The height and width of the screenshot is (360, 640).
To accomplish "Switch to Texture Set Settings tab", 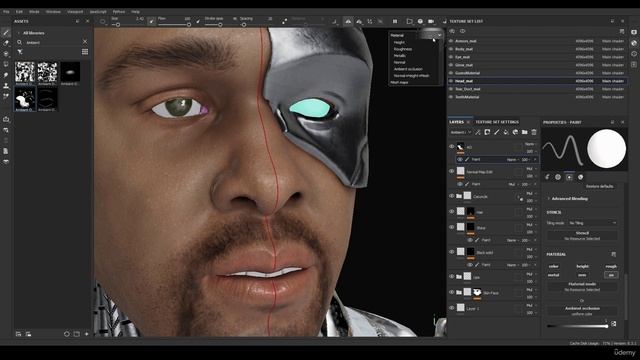I will pyautogui.click(x=497, y=122).
